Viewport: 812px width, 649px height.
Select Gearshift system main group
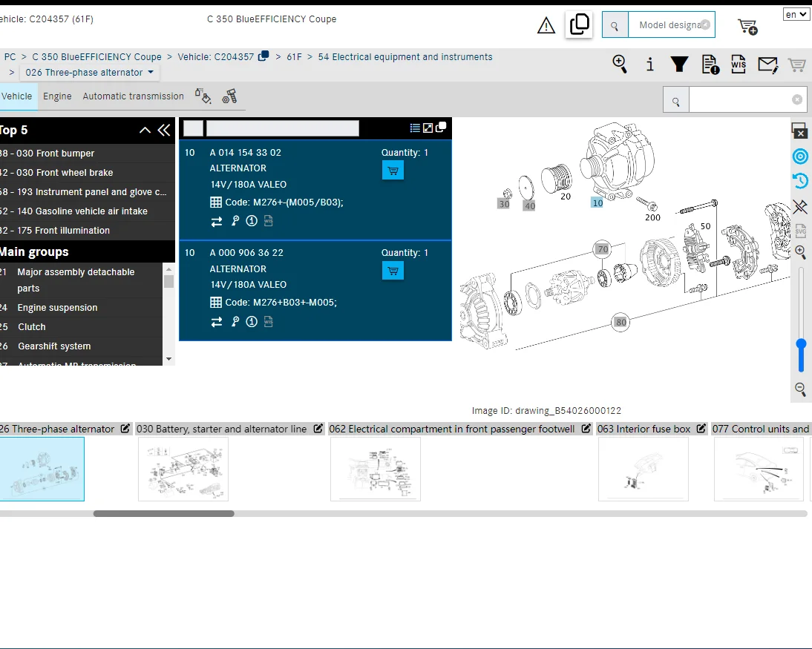click(81, 346)
